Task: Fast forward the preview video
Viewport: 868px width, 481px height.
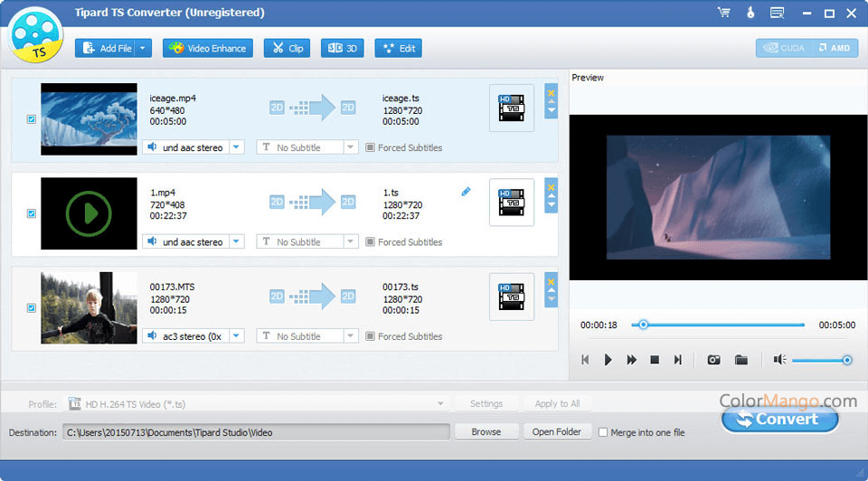Action: click(631, 360)
